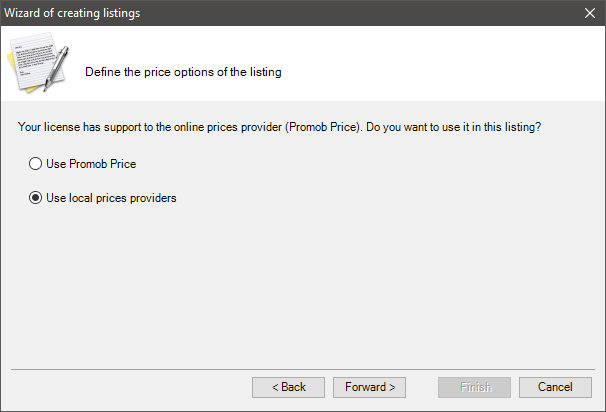Click the white header banner area
Screen dimensions: 606x412
pyautogui.click(x=430, y=62)
